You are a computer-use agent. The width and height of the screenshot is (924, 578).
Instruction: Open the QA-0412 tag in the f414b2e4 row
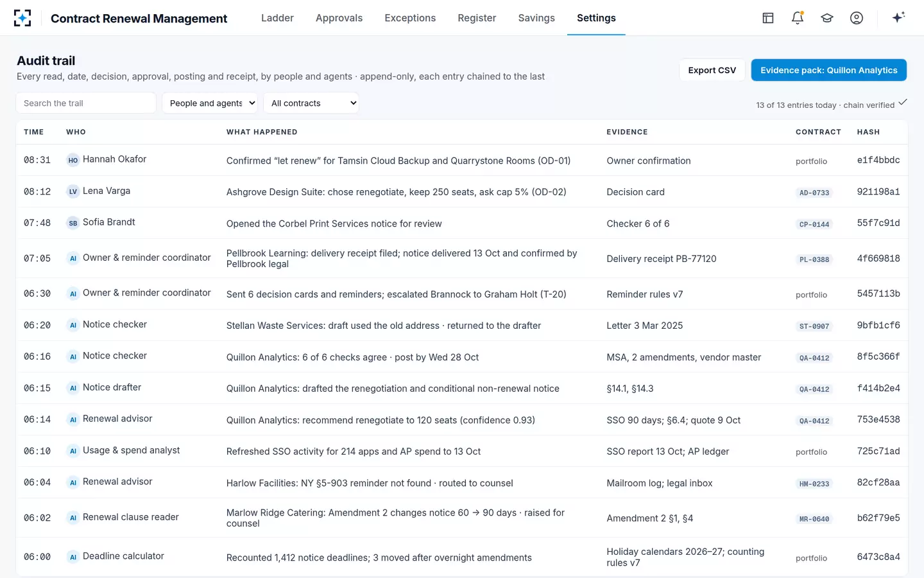click(814, 389)
